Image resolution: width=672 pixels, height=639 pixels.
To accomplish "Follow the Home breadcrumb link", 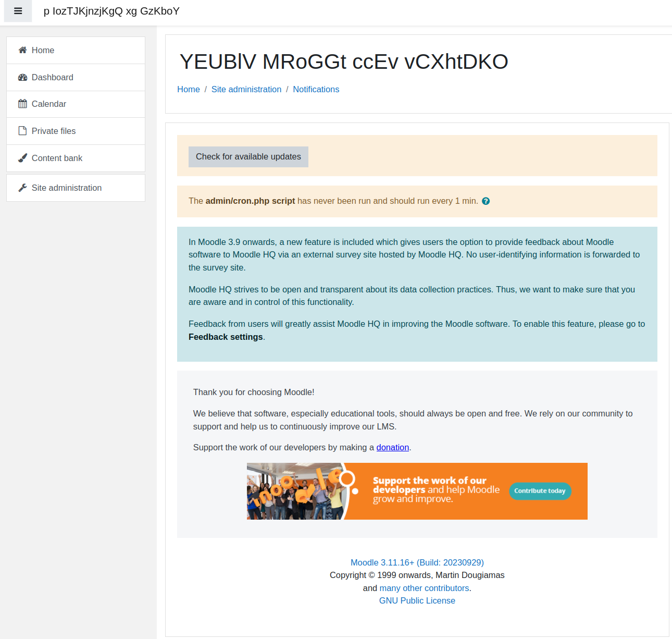I will [x=189, y=89].
